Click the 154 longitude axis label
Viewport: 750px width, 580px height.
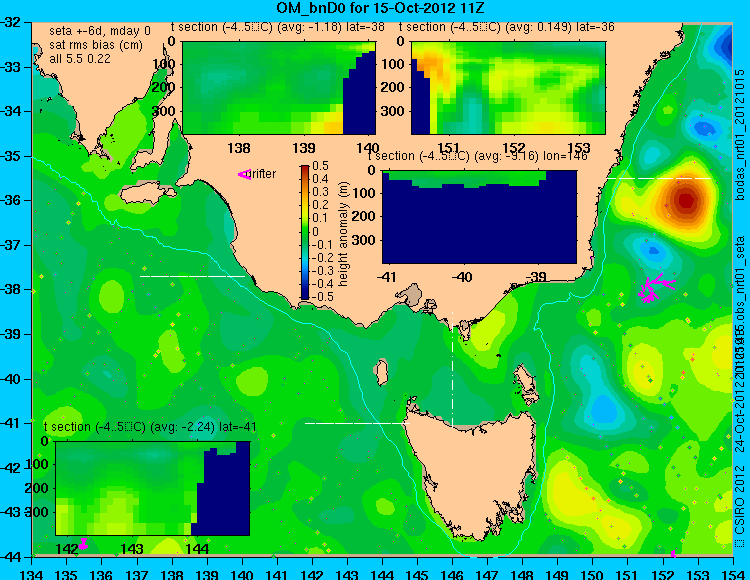point(732,574)
